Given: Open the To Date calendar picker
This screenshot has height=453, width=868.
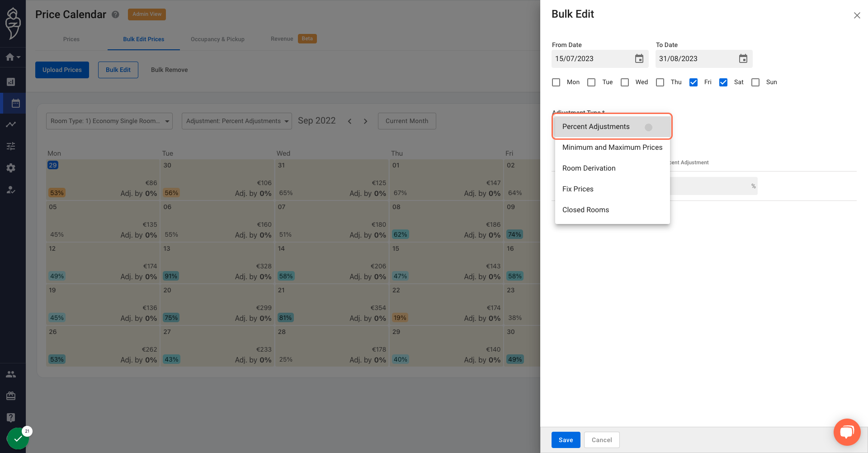Looking at the screenshot, I should pos(743,59).
